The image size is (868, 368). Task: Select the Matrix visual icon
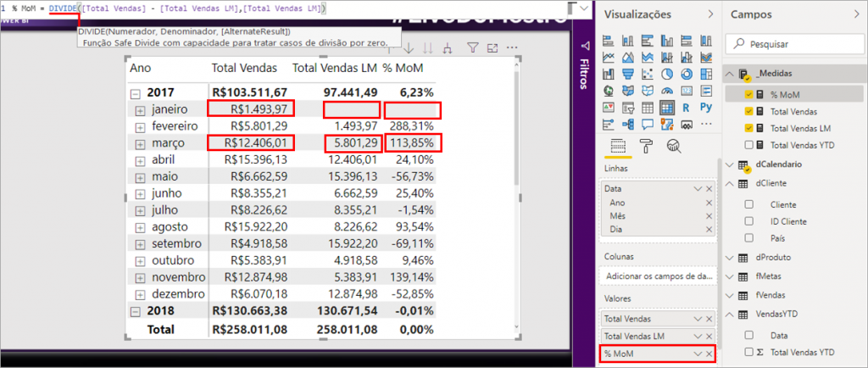click(667, 108)
